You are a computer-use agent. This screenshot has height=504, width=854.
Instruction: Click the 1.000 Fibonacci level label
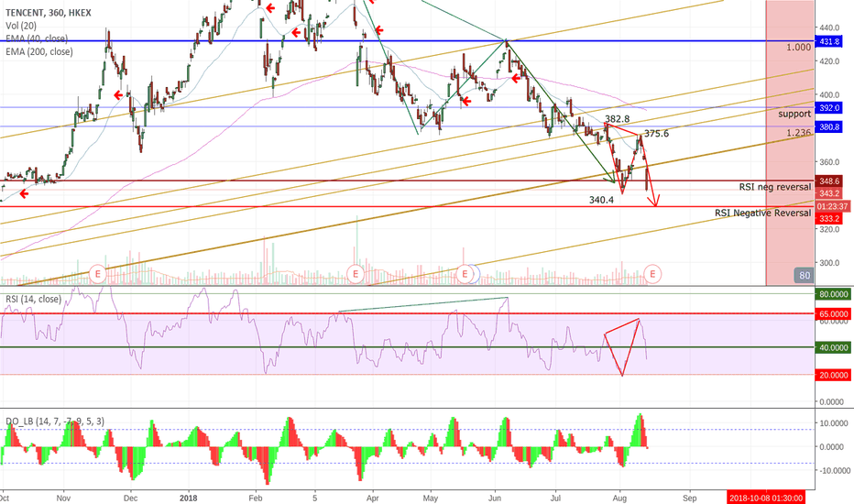click(798, 48)
